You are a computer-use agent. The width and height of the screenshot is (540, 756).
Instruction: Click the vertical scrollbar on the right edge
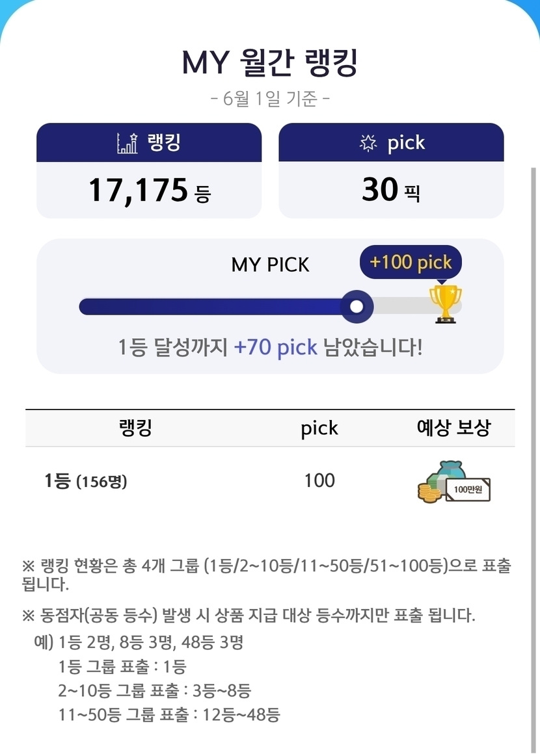pos(533,458)
